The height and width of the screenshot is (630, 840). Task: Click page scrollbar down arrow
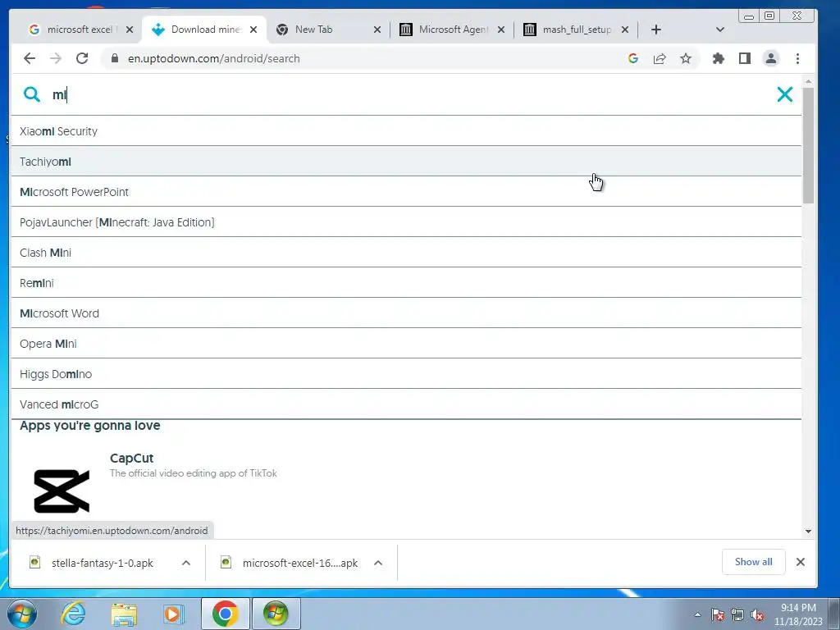click(808, 532)
